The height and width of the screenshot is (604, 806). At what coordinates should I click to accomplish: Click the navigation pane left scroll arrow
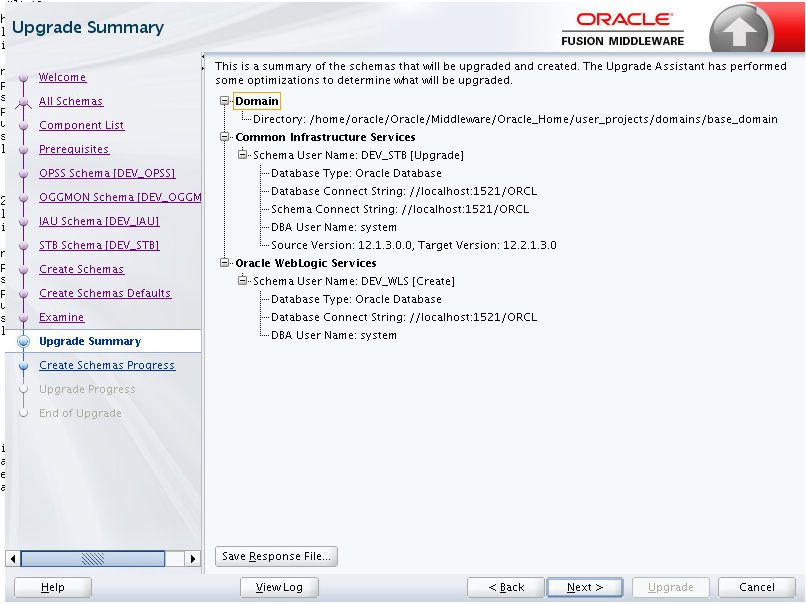click(x=12, y=558)
